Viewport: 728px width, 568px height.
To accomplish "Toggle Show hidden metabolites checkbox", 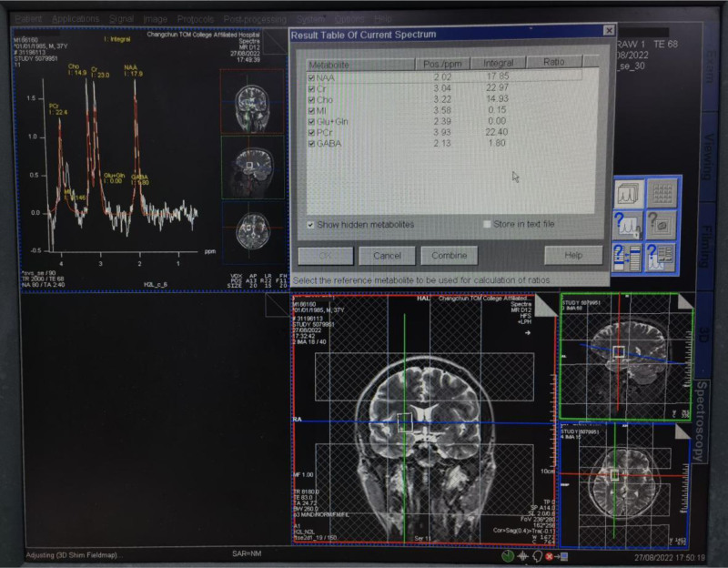I will click(310, 225).
